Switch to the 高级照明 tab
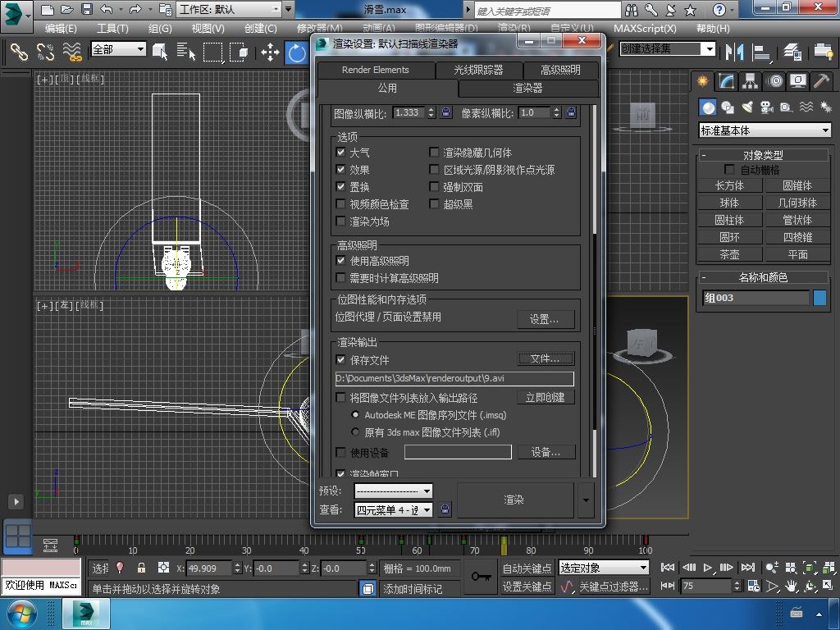This screenshot has height=630, width=840. click(x=560, y=70)
